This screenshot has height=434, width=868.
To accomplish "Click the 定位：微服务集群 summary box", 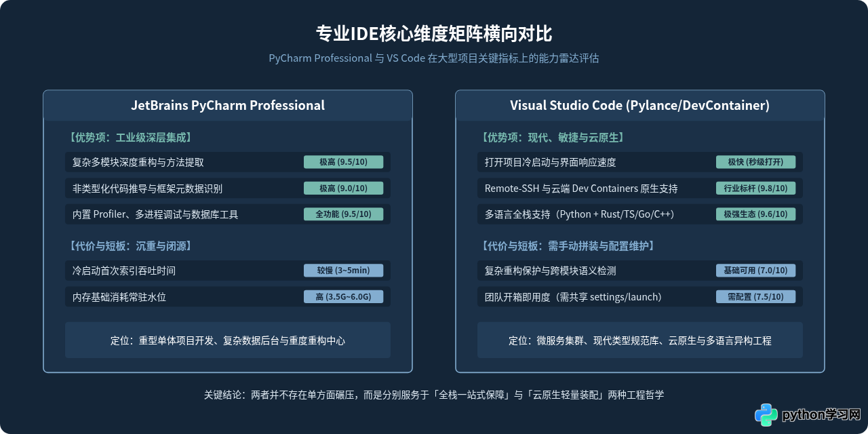I will click(x=640, y=340).
